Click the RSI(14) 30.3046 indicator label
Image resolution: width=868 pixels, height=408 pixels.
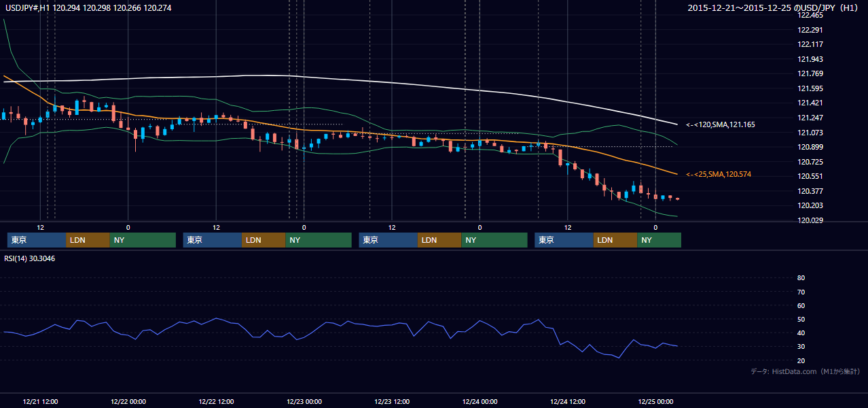tap(30, 258)
